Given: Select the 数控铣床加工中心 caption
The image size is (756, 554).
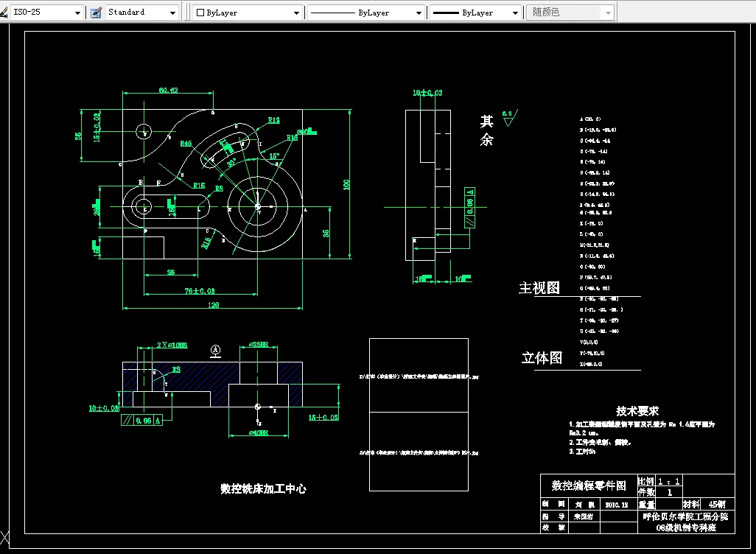Looking at the screenshot, I should [263, 488].
